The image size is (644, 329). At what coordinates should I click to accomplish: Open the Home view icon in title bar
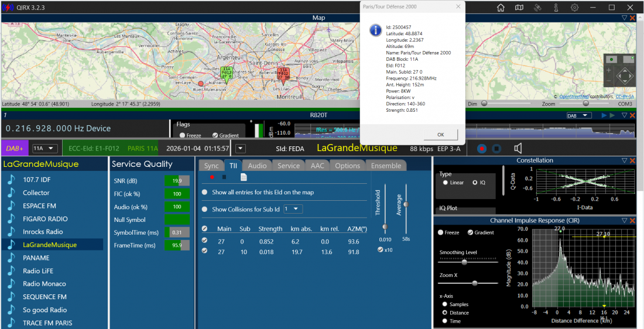click(501, 8)
